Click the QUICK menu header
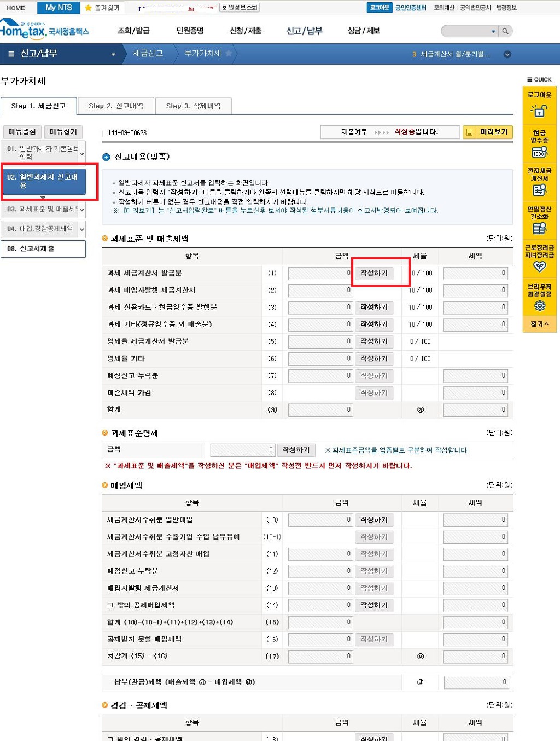Screen dimensions: 560x741 click(539, 80)
